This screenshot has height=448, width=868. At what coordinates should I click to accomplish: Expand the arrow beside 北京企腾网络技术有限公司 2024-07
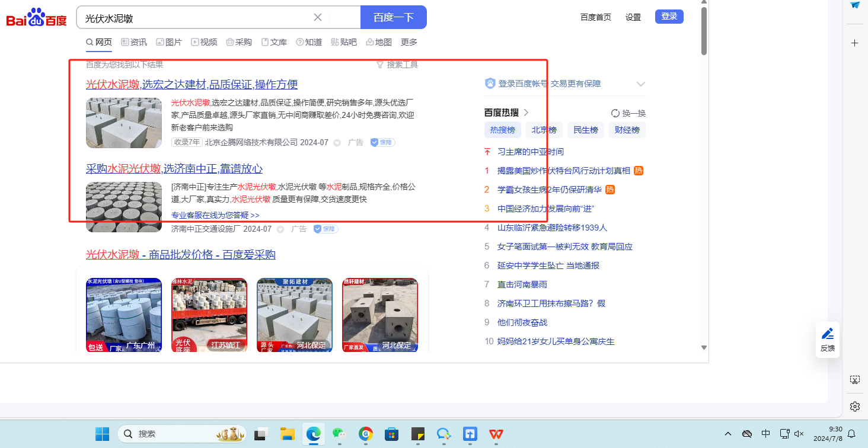[337, 143]
